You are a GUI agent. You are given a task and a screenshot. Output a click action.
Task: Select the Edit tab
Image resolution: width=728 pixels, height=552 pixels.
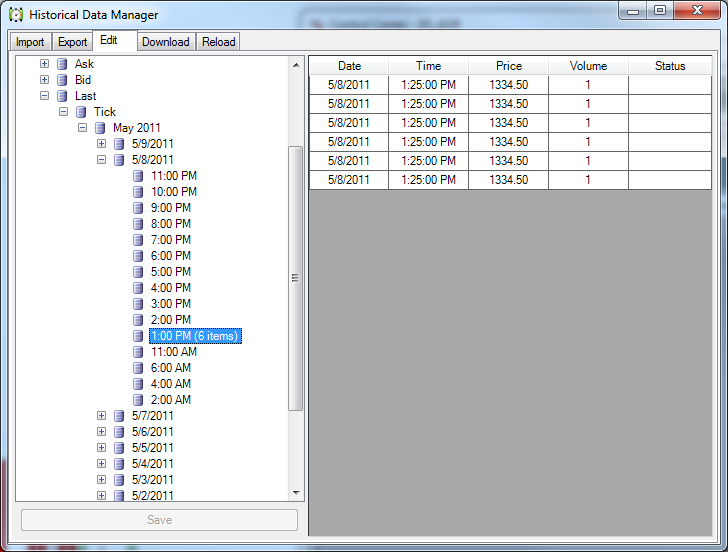click(x=115, y=40)
